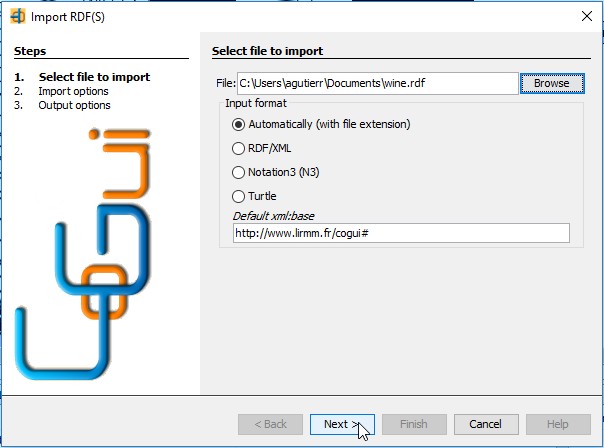Open file chooser with Browse button
The height and width of the screenshot is (448, 604).
(552, 83)
